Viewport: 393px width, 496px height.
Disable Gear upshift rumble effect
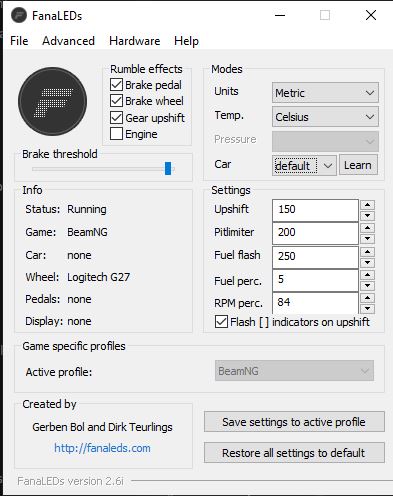click(x=116, y=117)
